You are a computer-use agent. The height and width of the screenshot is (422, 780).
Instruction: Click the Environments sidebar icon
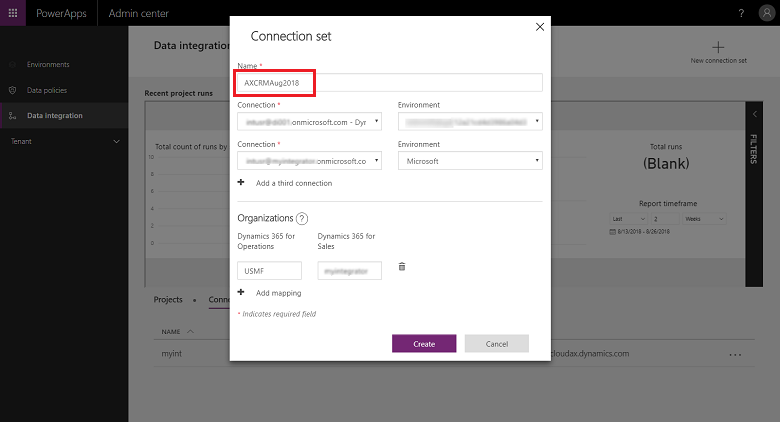point(13,65)
